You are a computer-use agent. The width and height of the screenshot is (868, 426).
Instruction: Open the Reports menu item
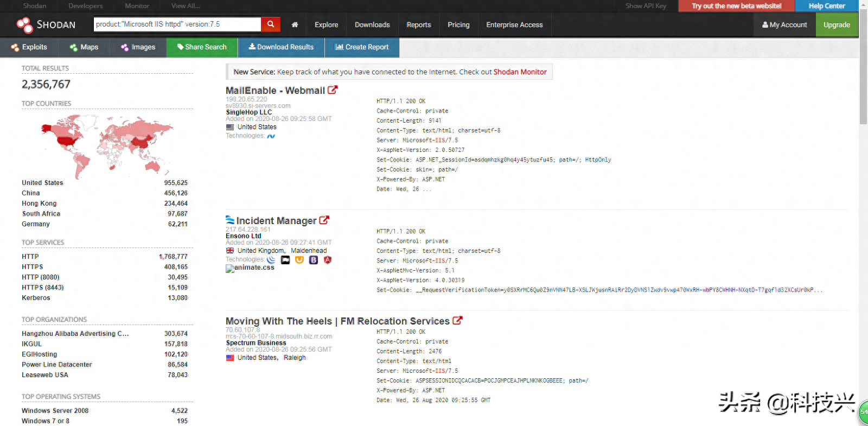pos(419,25)
